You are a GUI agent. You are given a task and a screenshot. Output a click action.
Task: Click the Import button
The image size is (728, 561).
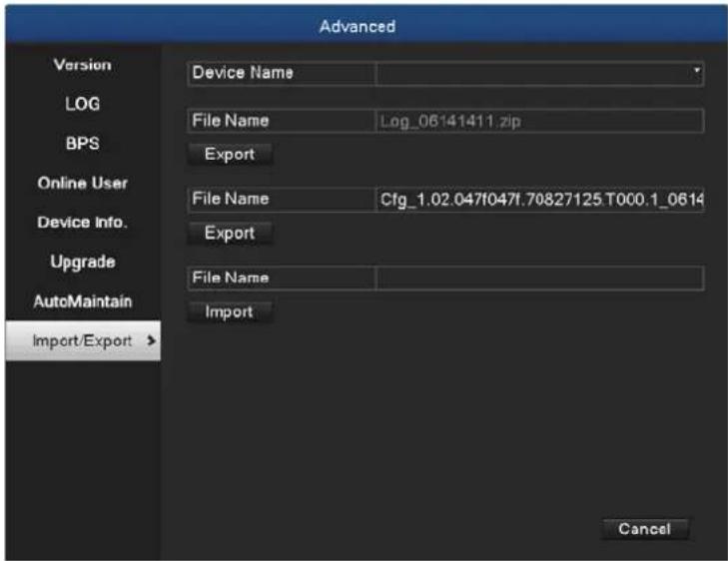click(x=230, y=311)
